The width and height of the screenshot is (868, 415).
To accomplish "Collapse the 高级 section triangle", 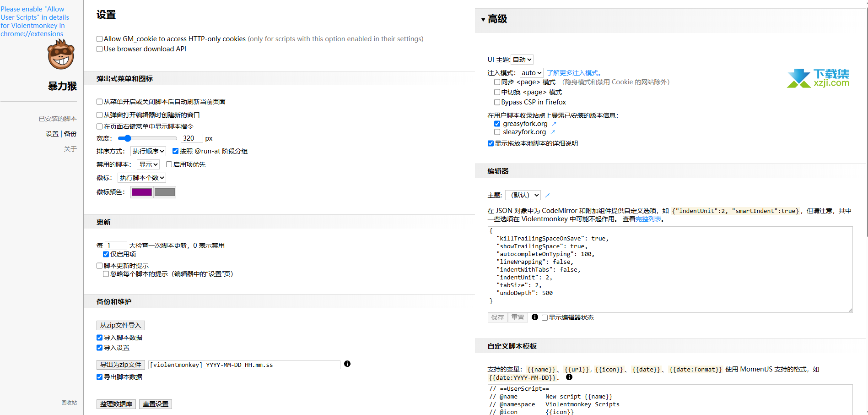I will [x=483, y=19].
